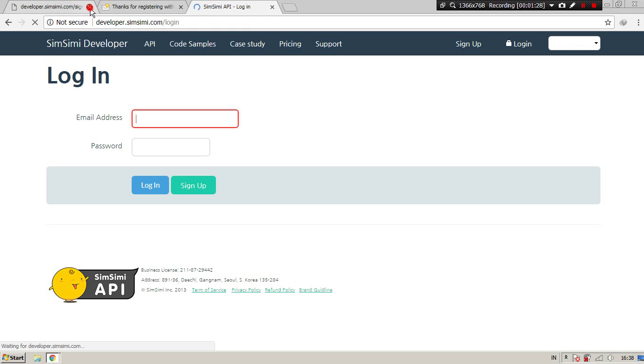644x364 pixels.
Task: Close the Thanks for registering tab
Action: pyautogui.click(x=180, y=7)
